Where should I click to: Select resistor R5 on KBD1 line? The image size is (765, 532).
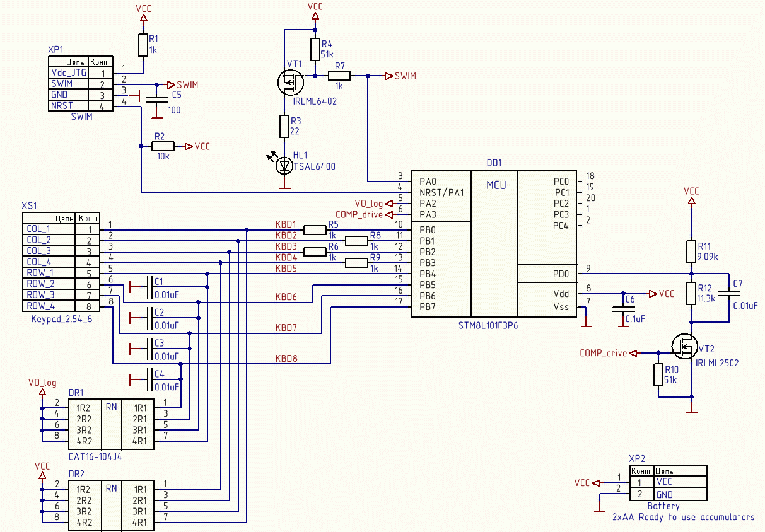click(x=315, y=229)
